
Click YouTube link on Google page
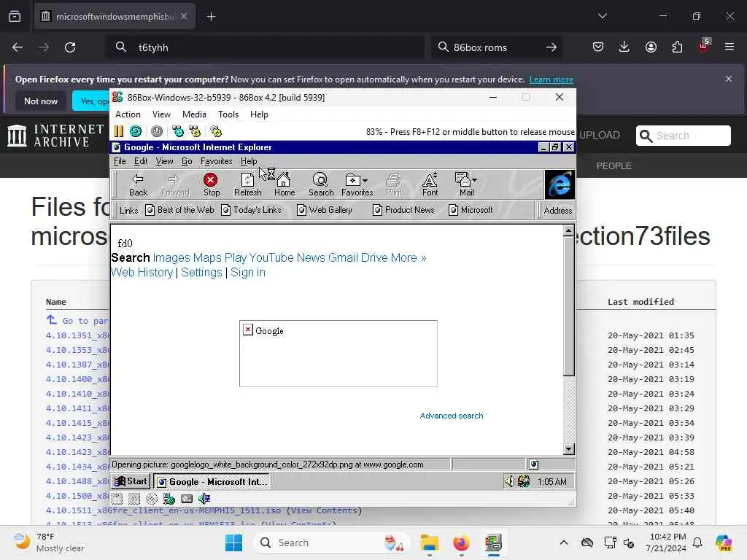(271, 257)
